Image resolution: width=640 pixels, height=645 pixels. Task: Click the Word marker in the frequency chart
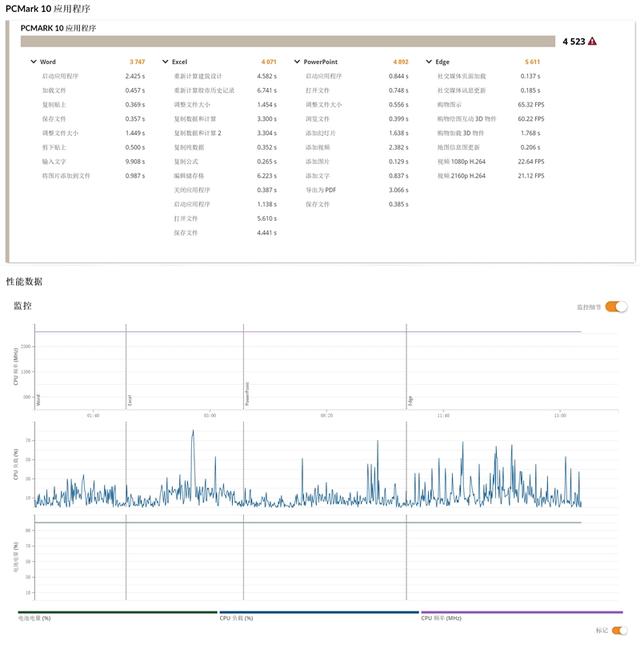(x=38, y=400)
